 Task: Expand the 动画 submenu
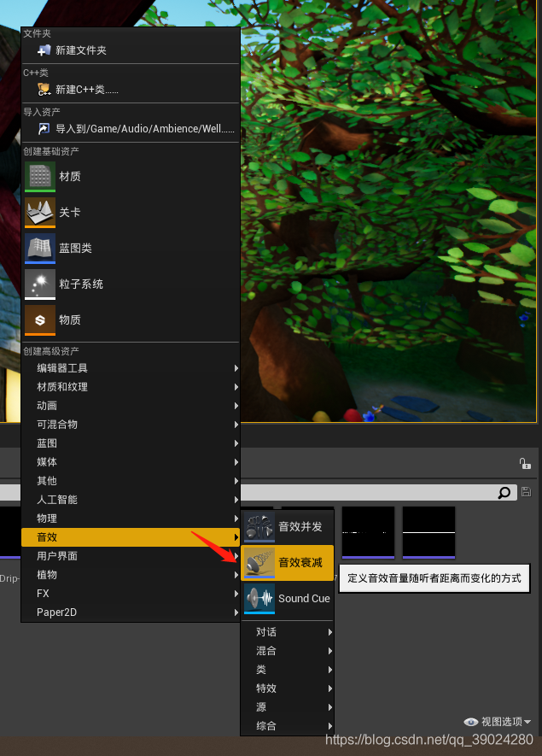coord(130,406)
